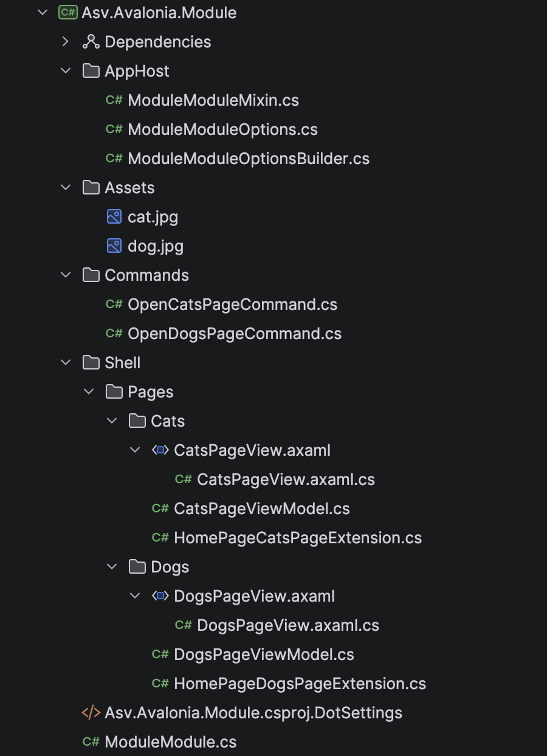Click the DogsPageView.axaml XAML file icon
The image size is (547, 756).
(x=160, y=596)
